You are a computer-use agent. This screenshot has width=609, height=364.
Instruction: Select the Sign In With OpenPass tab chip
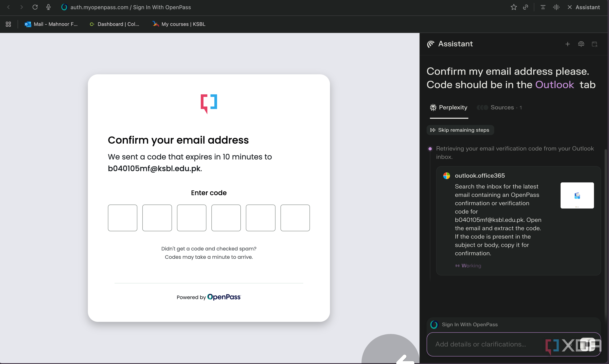click(x=464, y=325)
